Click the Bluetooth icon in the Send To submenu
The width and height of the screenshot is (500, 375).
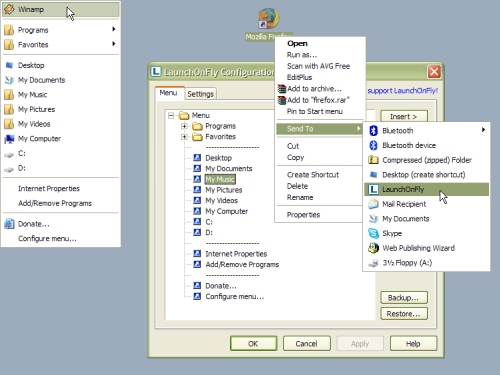click(373, 131)
